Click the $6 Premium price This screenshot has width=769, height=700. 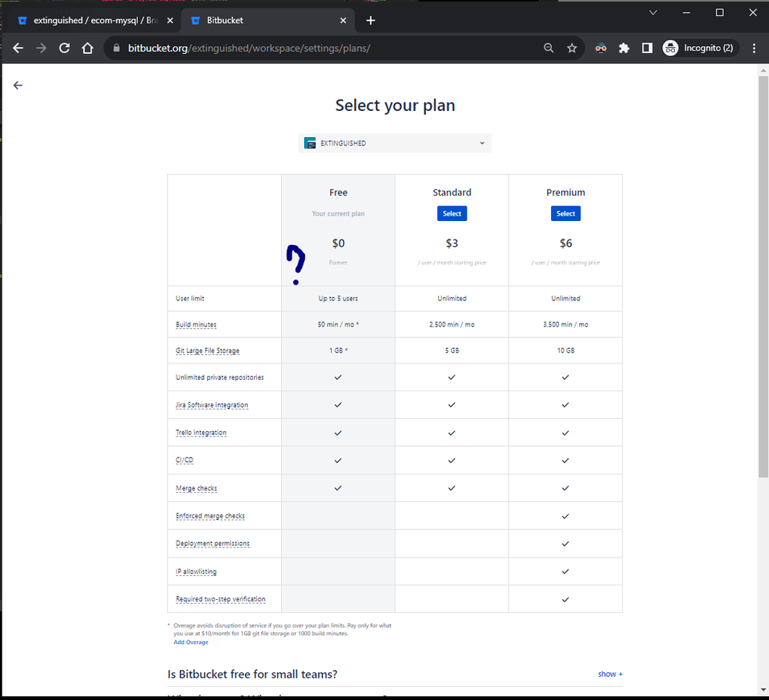[566, 243]
